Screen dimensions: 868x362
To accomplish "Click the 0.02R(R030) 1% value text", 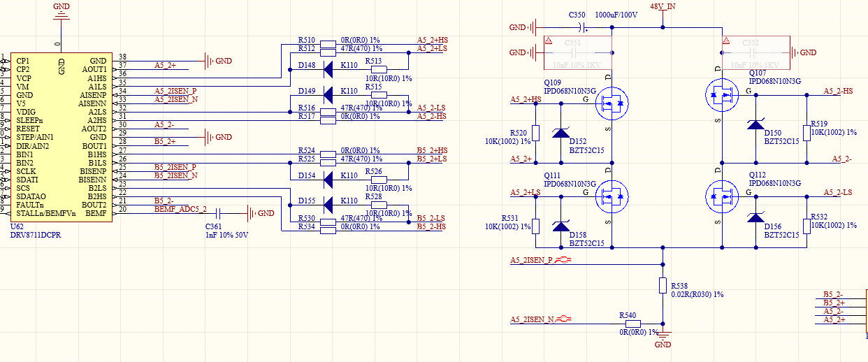I will (x=697, y=294).
